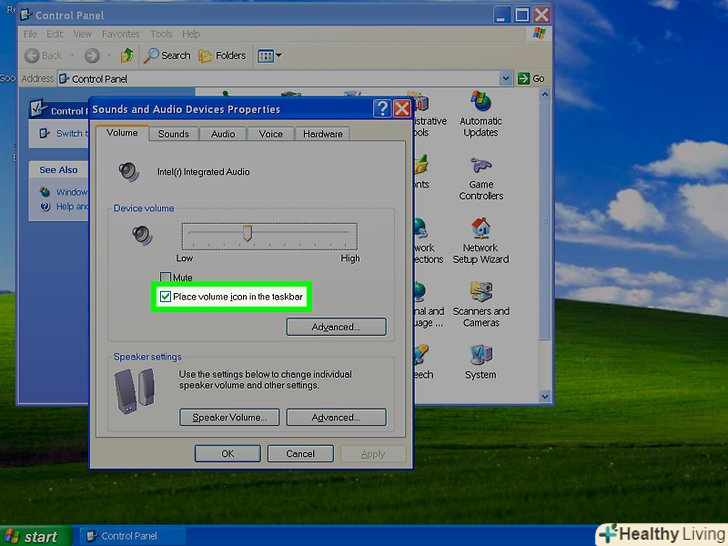The image size is (728, 546).
Task: Click Advanced button under Device volume
Action: pos(336,327)
